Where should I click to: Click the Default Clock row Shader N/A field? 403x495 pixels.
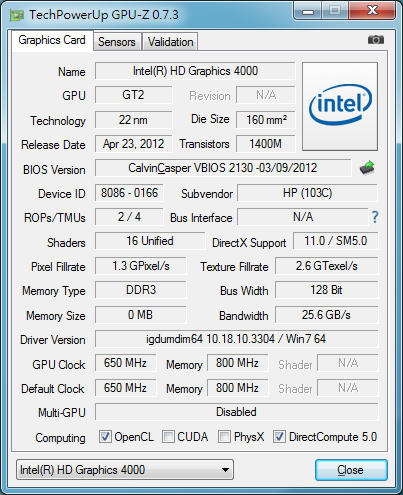pyautogui.click(x=348, y=388)
